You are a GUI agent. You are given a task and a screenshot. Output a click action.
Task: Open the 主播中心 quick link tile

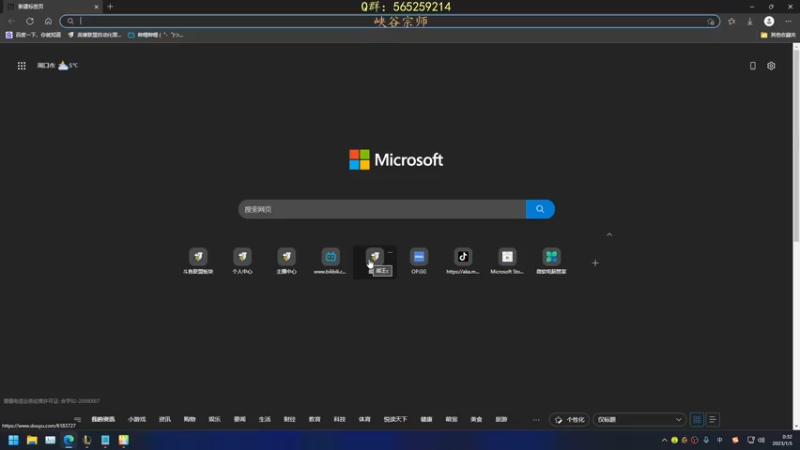click(x=286, y=261)
